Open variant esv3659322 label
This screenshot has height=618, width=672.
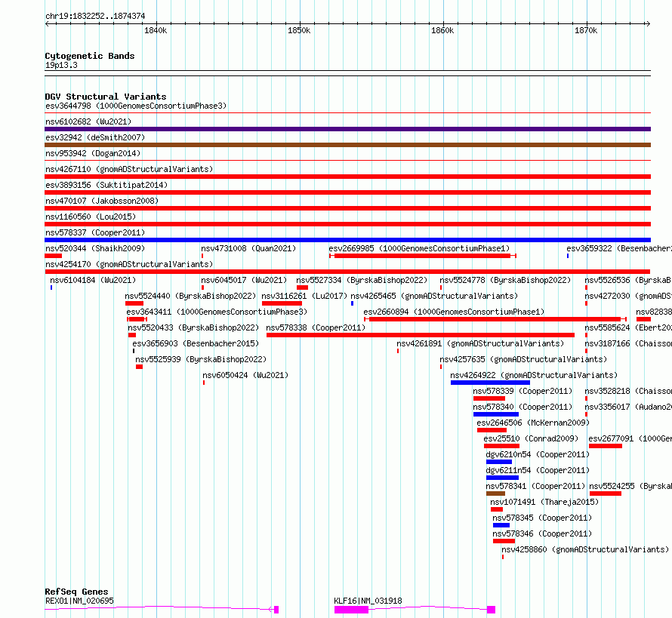point(619,248)
